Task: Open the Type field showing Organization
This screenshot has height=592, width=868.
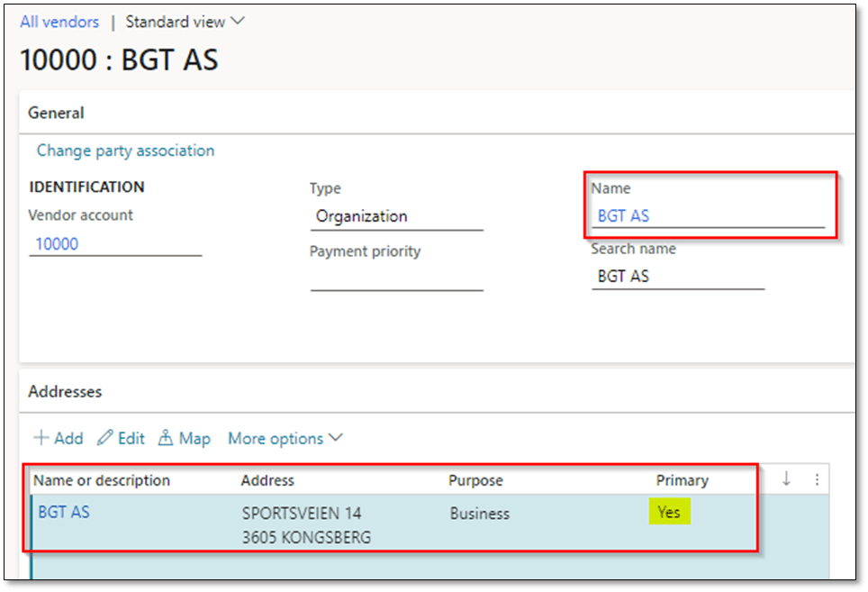Action: pos(396,216)
